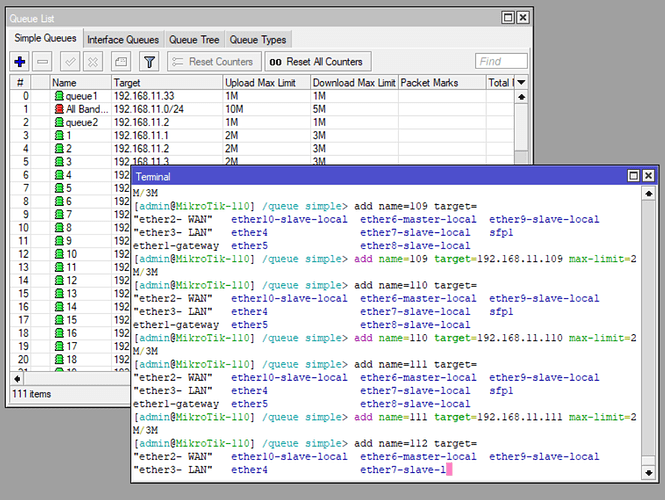Select the red All Bandwidth queue icon
Image resolution: width=665 pixels, height=500 pixels.
click(x=59, y=109)
